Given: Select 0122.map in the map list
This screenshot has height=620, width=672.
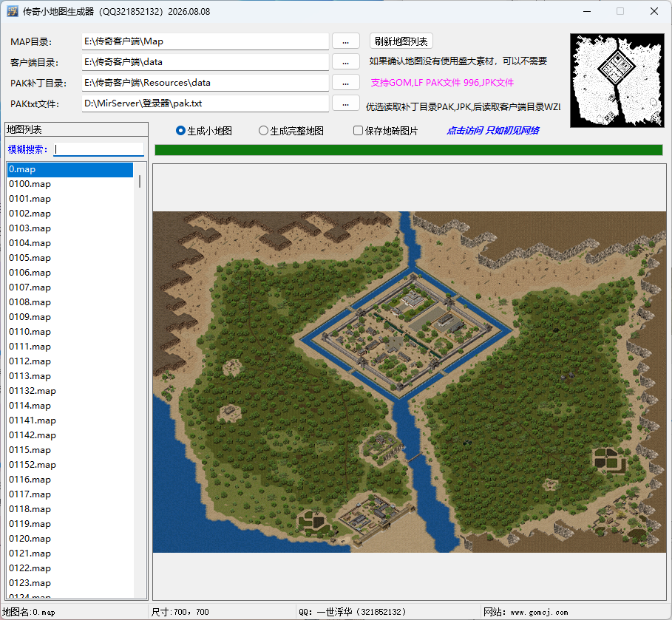Looking at the screenshot, I should pyautogui.click(x=70, y=568).
